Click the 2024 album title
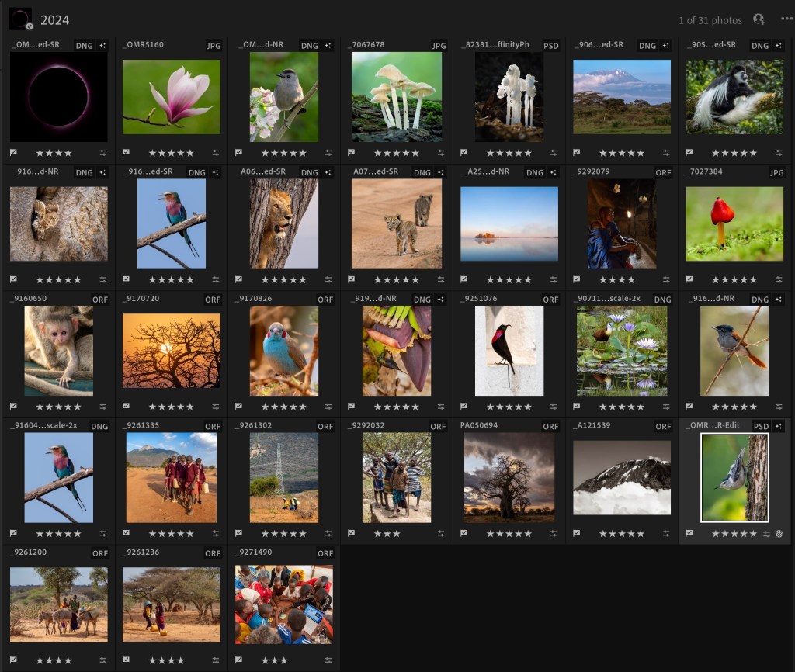Screen dimensions: 795x672 pyautogui.click(x=54, y=20)
